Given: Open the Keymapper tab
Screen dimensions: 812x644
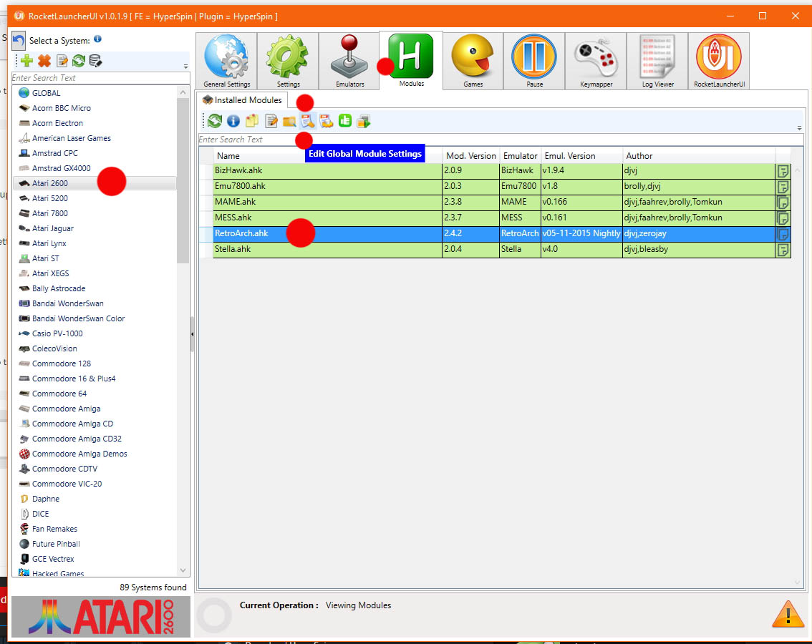Looking at the screenshot, I should (x=596, y=62).
